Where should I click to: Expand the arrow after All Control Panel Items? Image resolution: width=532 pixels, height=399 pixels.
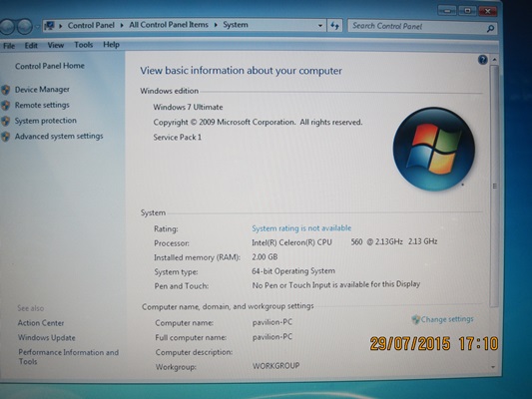point(216,25)
